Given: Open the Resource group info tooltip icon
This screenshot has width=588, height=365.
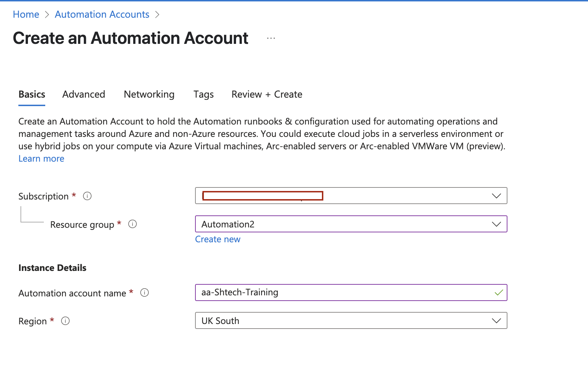Looking at the screenshot, I should [133, 224].
